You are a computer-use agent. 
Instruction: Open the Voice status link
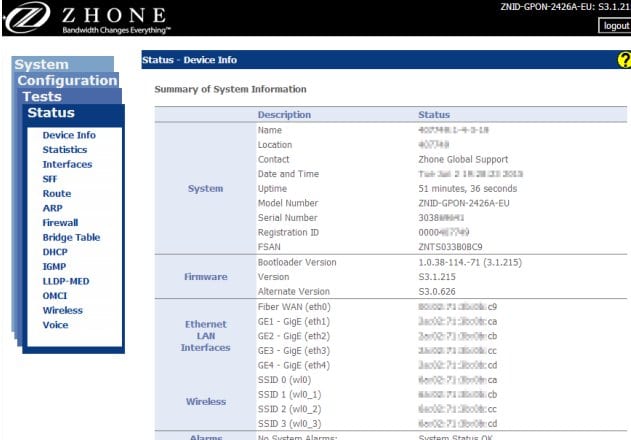click(56, 325)
